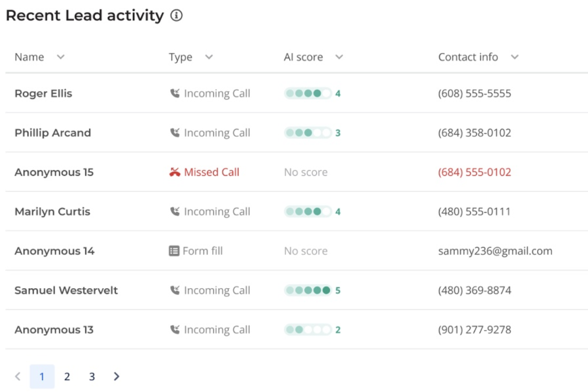Expand the Type column filter chevron

(209, 57)
